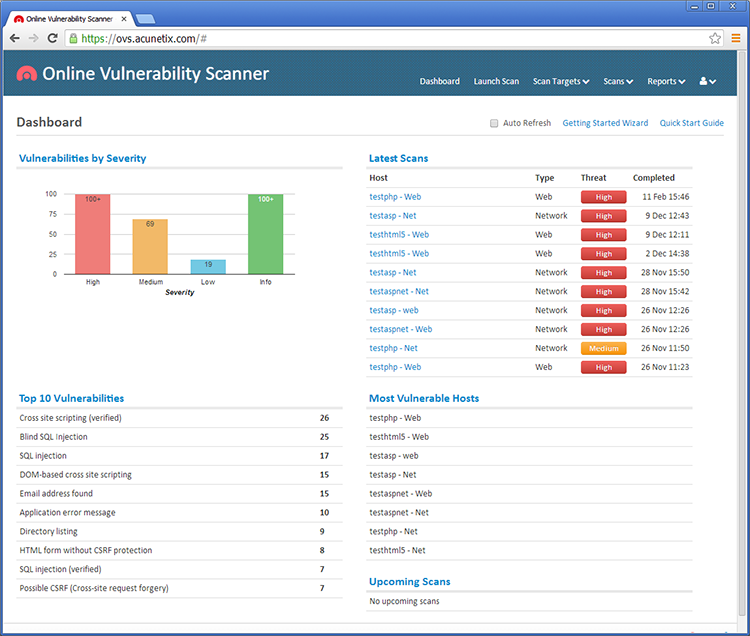
Task: Open the Getting Started Wizard link
Action: [x=605, y=123]
